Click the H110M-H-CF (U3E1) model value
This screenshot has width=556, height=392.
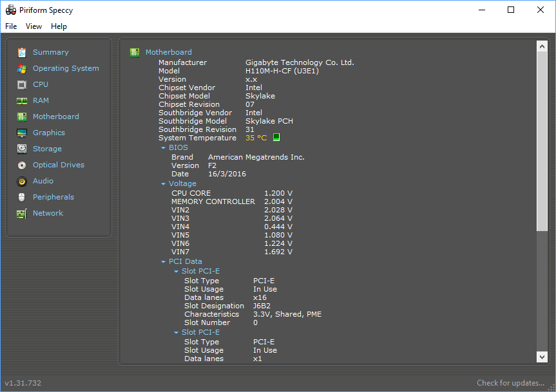pyautogui.click(x=282, y=71)
